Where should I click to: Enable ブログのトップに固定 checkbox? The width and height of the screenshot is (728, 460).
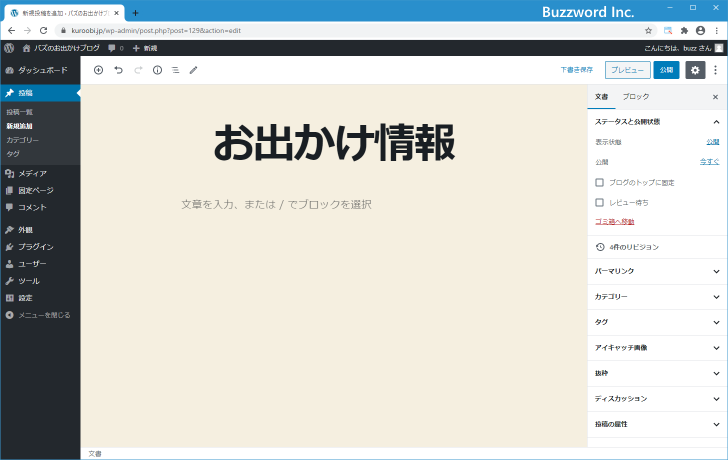(599, 183)
